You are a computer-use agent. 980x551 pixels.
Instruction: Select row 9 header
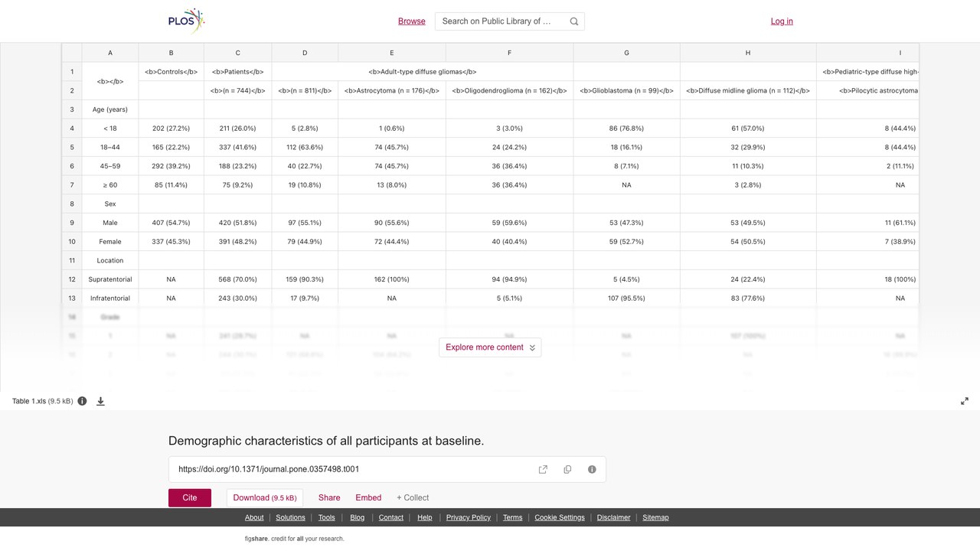[72, 223]
